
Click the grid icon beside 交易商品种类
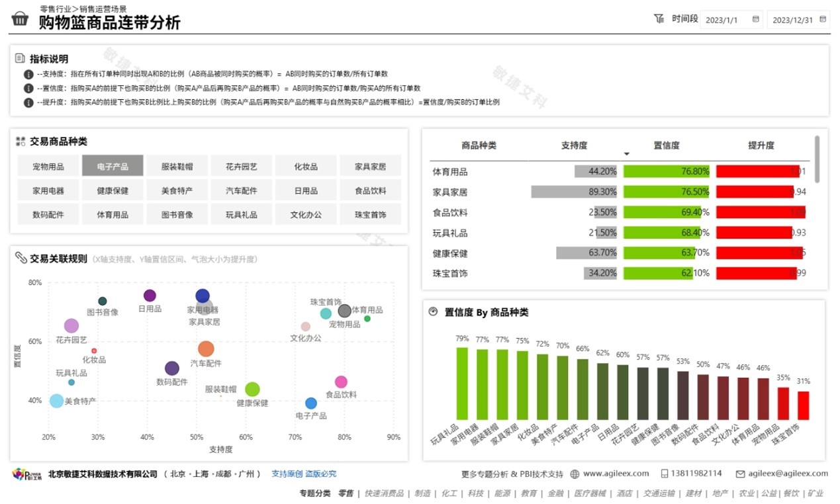(x=19, y=140)
